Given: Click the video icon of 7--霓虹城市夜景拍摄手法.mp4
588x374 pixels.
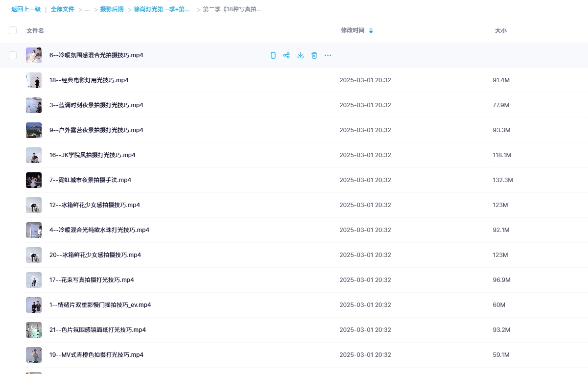Looking at the screenshot, I should tap(34, 180).
